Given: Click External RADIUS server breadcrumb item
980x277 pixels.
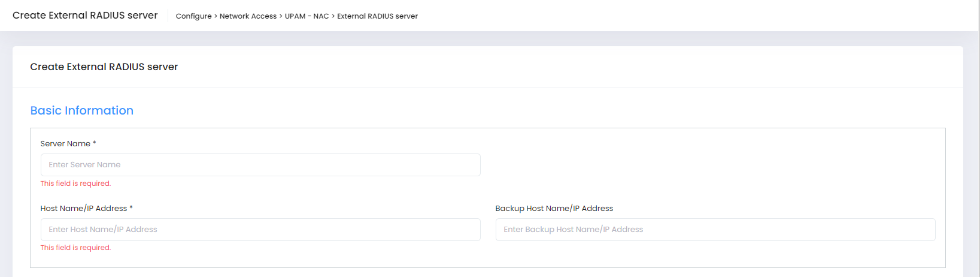Looking at the screenshot, I should tap(377, 16).
